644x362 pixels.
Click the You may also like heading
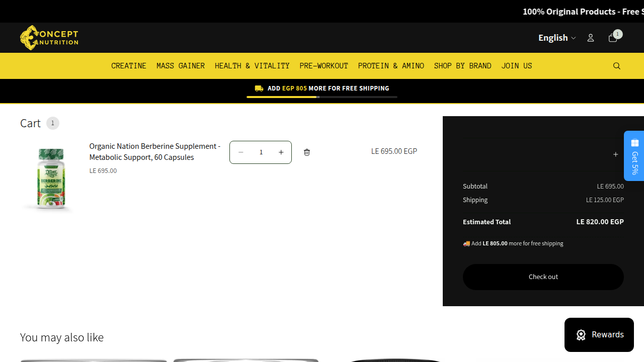tap(62, 337)
